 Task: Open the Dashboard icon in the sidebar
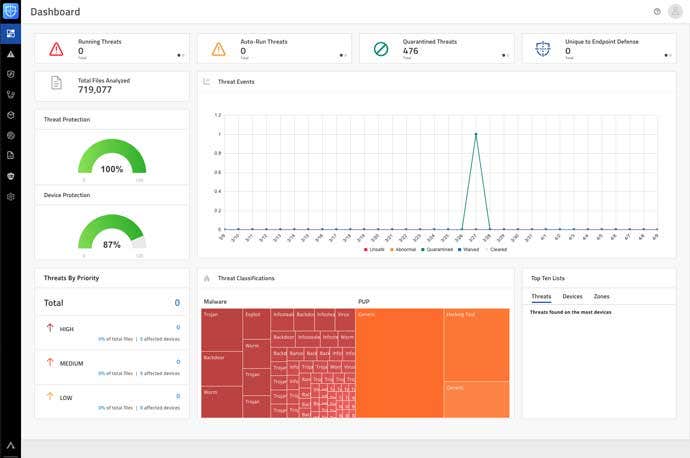[11, 33]
